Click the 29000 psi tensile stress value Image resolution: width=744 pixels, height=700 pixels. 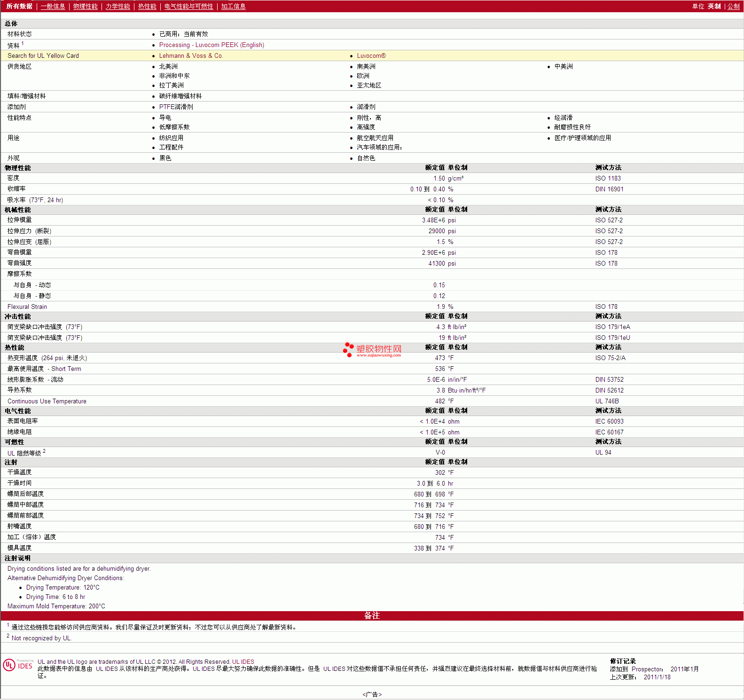pos(437,231)
